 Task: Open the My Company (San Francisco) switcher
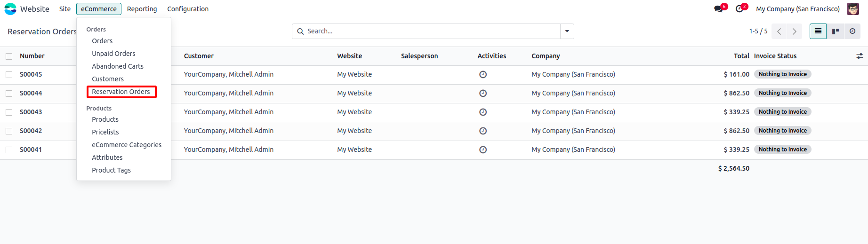pyautogui.click(x=797, y=9)
